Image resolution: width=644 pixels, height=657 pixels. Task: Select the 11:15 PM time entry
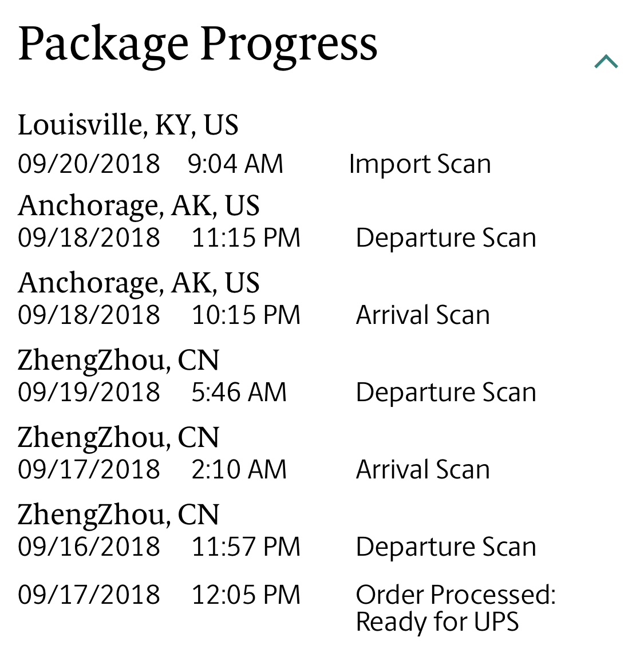(x=246, y=238)
